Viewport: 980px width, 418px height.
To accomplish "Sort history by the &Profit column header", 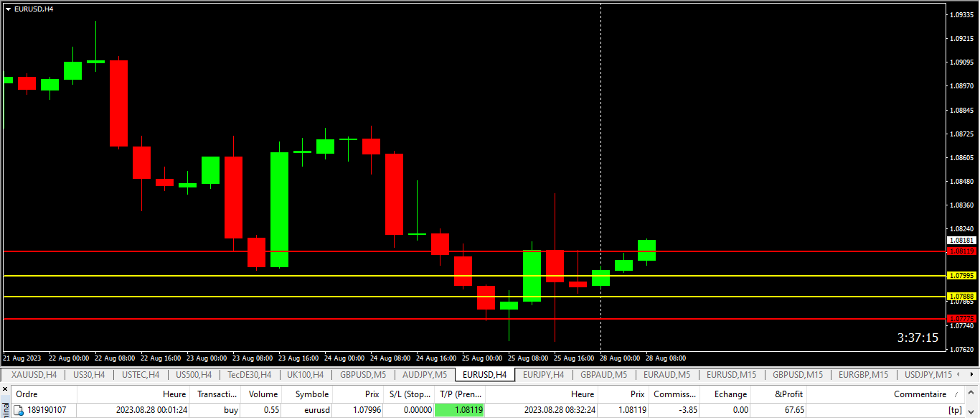I will pos(788,394).
